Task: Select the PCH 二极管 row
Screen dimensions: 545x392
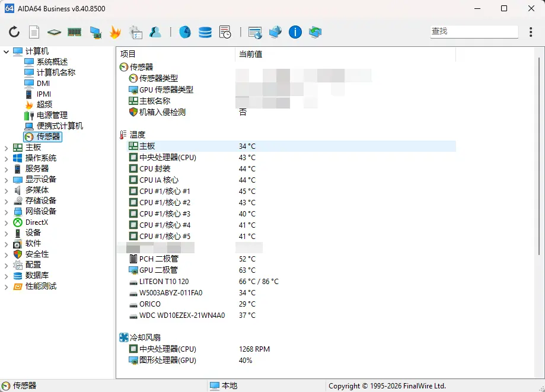Action: [x=292, y=259]
